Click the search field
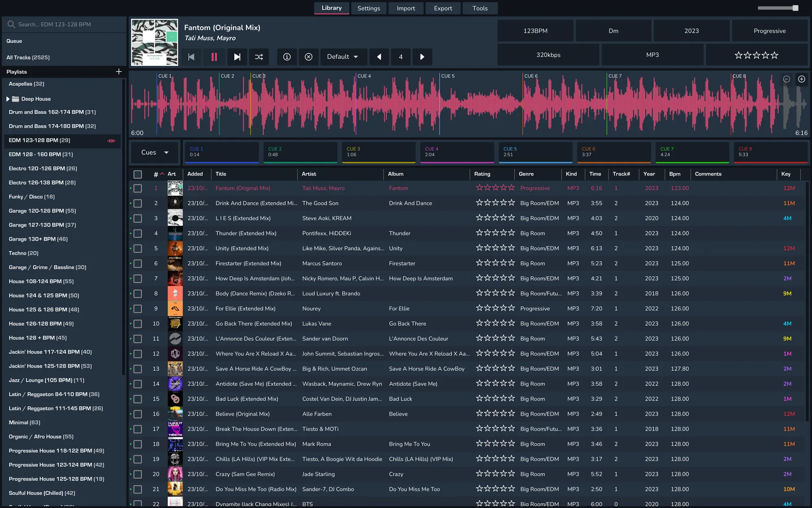Image resolution: width=812 pixels, height=508 pixels. 65,24
